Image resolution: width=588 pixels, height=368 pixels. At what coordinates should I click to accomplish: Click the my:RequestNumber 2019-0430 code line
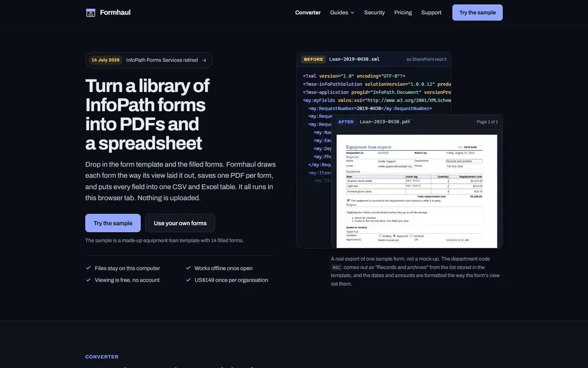(x=370, y=108)
